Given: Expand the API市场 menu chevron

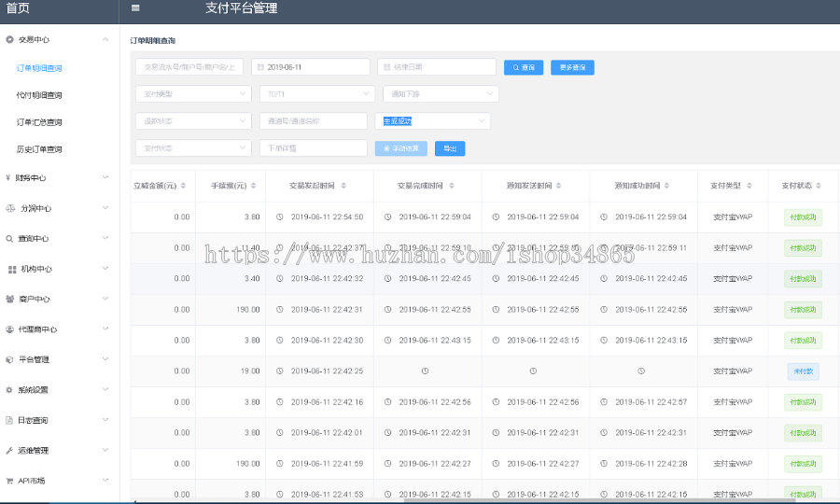Looking at the screenshot, I should pos(105,480).
